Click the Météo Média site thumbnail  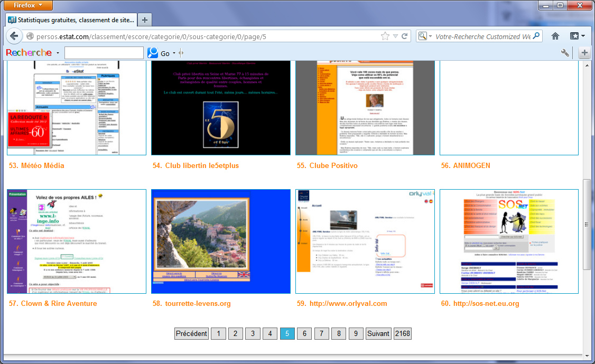click(x=77, y=108)
